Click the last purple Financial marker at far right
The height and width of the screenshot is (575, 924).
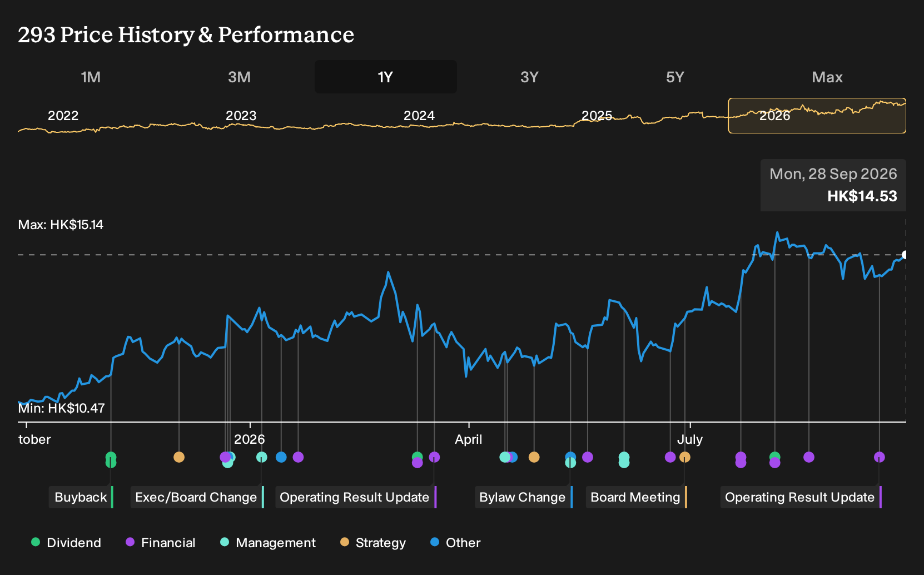click(879, 457)
